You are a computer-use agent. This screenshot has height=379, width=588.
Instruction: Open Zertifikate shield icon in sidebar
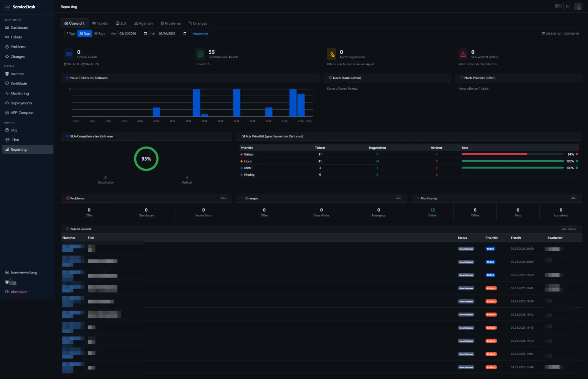pyautogui.click(x=7, y=83)
